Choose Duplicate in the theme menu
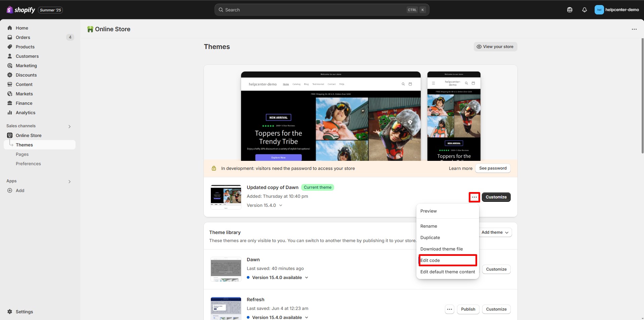 click(x=430, y=237)
